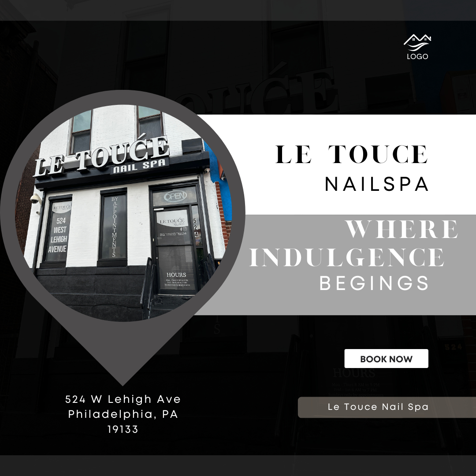Click the Philadelphia, PA text line

[x=123, y=414]
